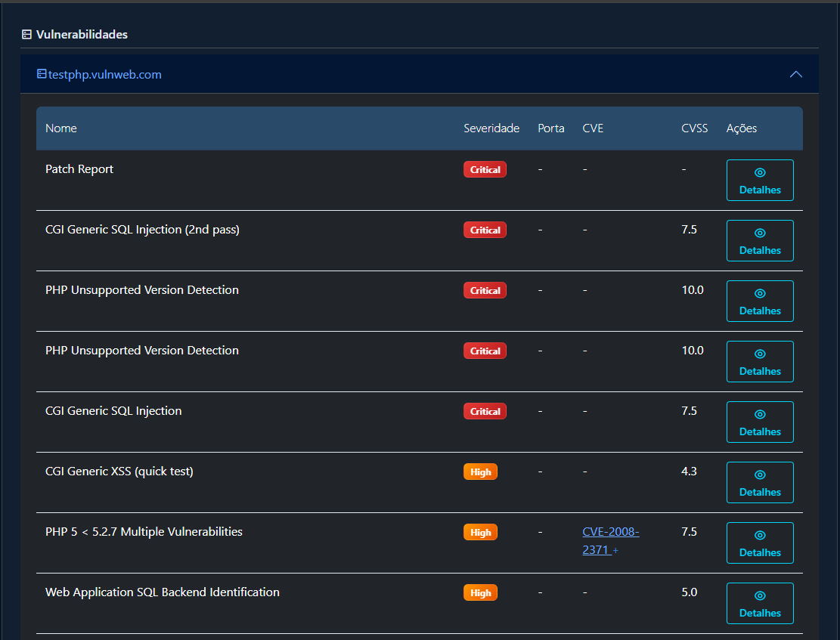Toggle the High badge on CGI Generic XSS
Image resolution: width=840 pixels, height=640 pixels.
point(480,471)
